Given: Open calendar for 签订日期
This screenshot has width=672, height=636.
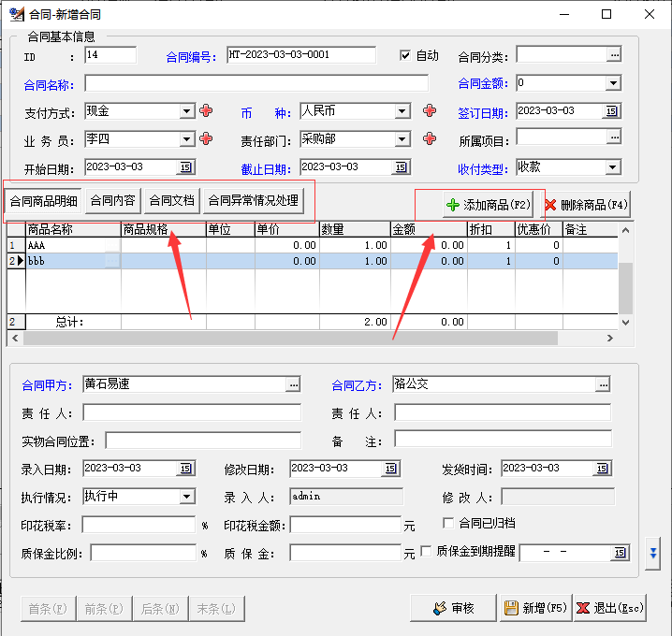Looking at the screenshot, I should tap(611, 111).
